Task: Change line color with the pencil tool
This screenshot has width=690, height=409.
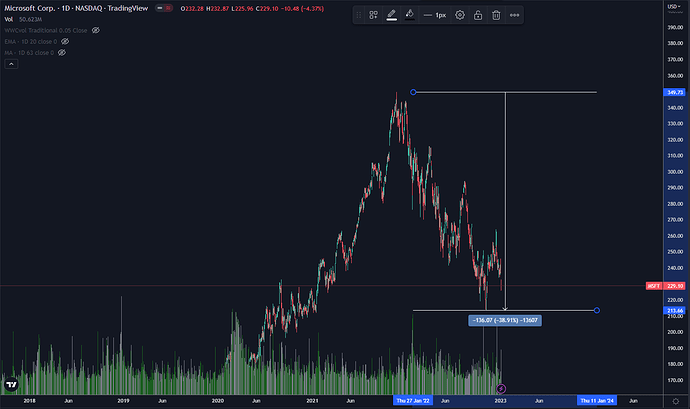Action: click(x=392, y=15)
